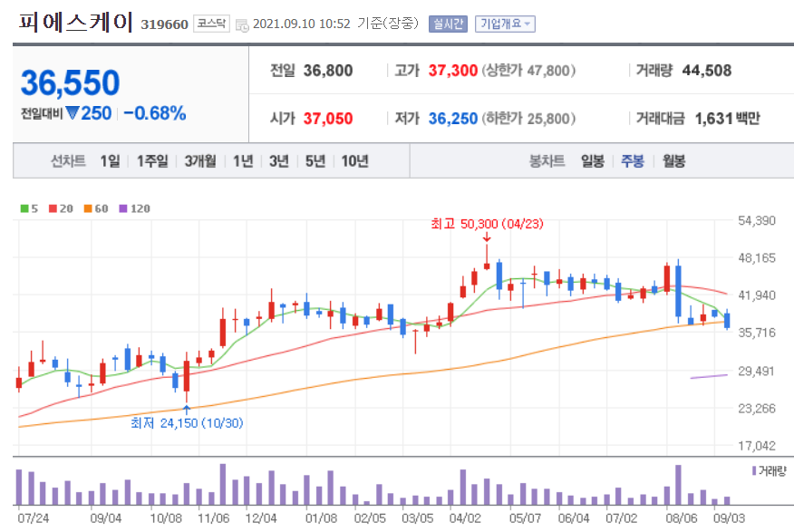Viewport: 794px width, 532px height.
Task: Click the chart refresh icon beside the timestamp
Action: [242, 24]
